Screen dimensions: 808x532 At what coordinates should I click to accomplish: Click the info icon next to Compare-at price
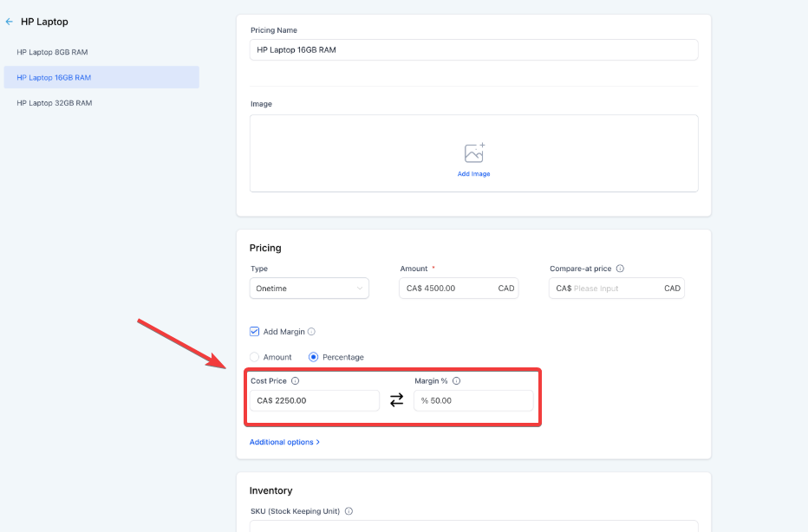[x=620, y=269]
